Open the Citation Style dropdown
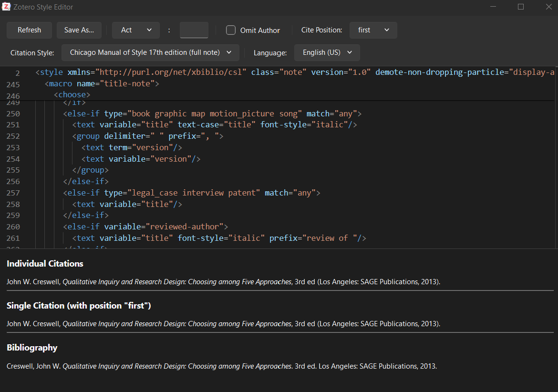 (x=150, y=52)
